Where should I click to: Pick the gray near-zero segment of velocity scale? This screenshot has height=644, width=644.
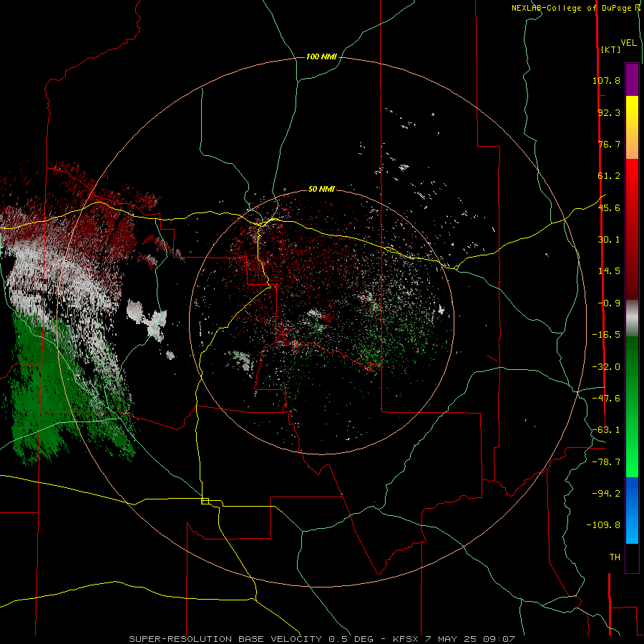(x=632, y=318)
